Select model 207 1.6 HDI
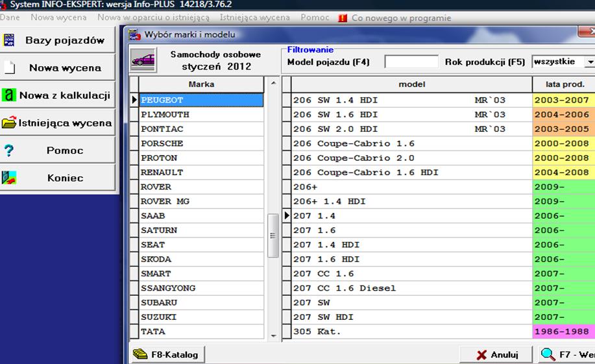Screen dimensions: 595x364 pyautogui.click(x=412, y=260)
